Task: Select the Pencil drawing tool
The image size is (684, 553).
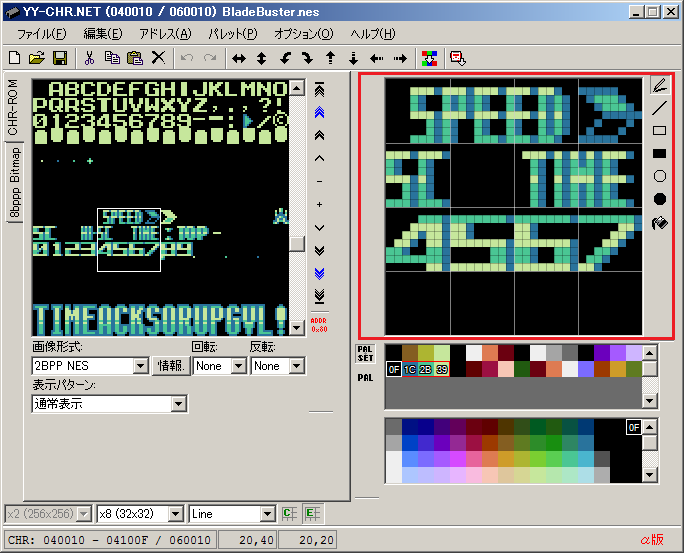Action: point(660,85)
